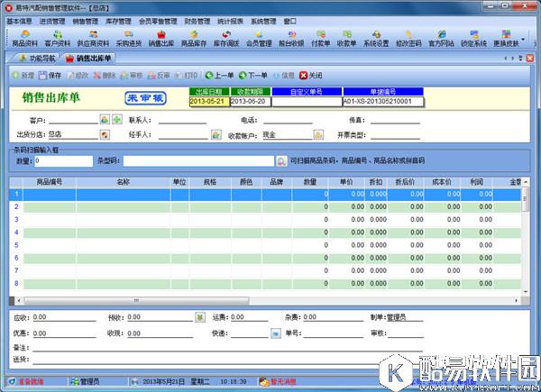Open 商品库存 toolbar icon
The height and width of the screenshot is (392, 541).
point(194,39)
